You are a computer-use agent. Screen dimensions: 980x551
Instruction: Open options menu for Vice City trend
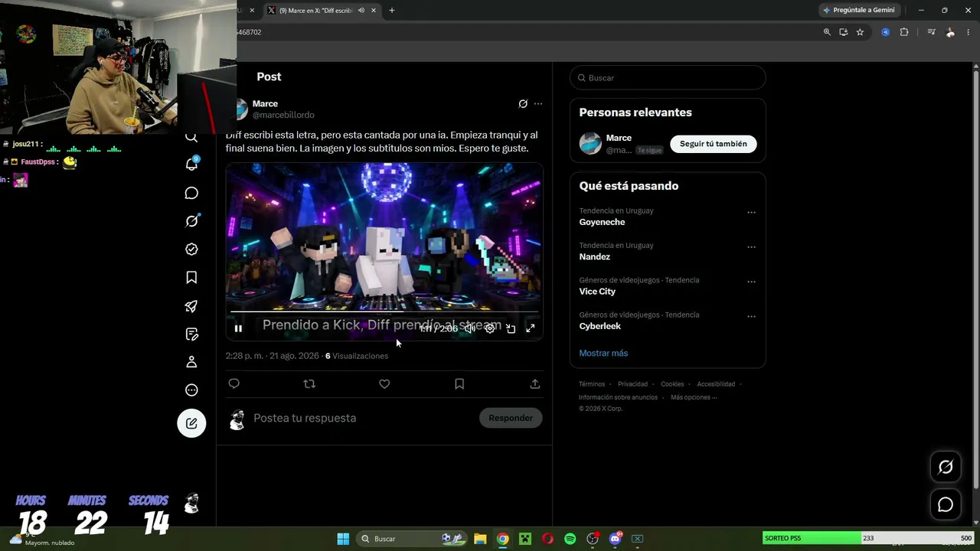point(751,282)
